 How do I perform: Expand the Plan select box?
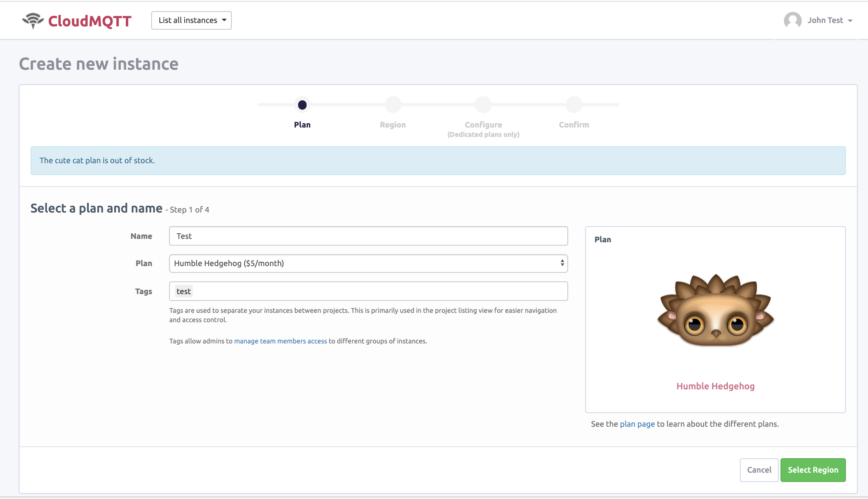pos(369,263)
